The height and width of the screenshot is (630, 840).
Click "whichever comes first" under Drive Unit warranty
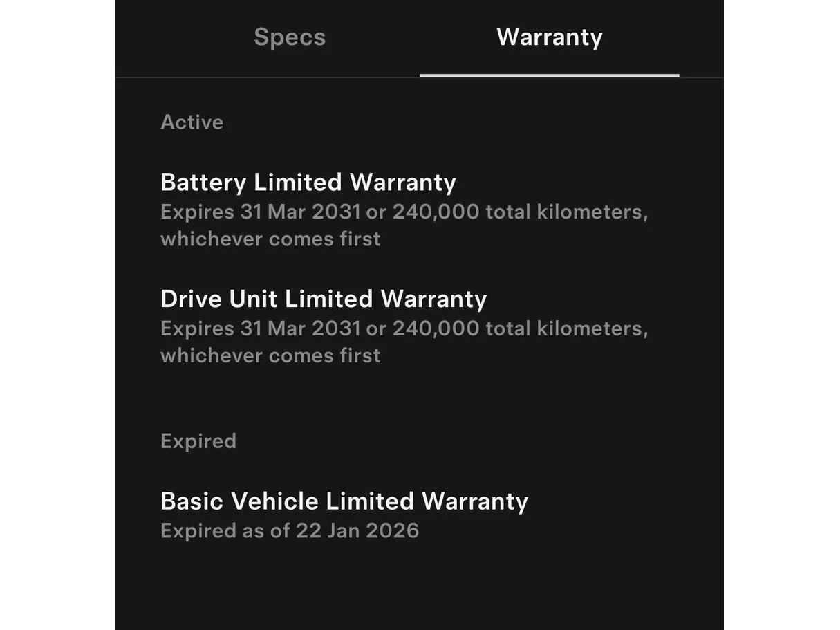coord(270,355)
